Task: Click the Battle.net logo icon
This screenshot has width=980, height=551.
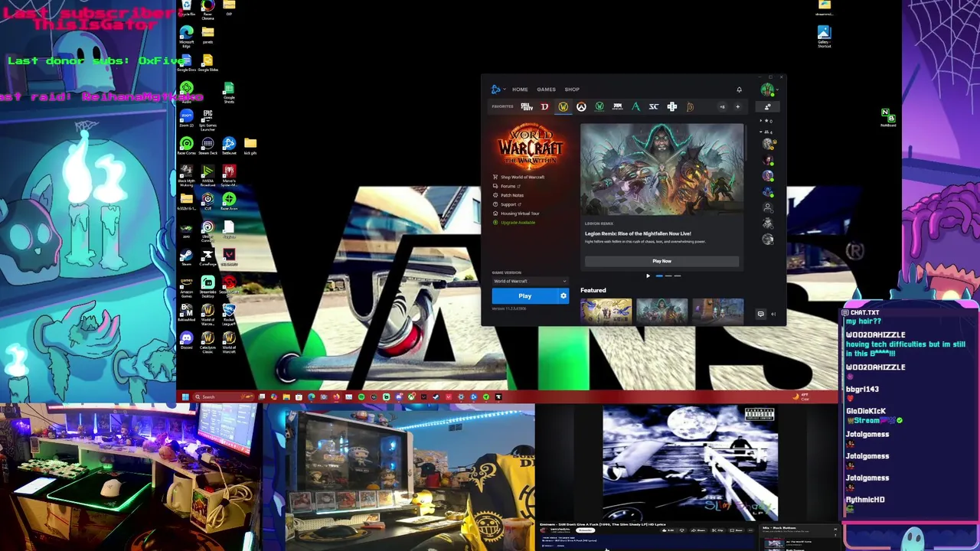Action: [495, 90]
